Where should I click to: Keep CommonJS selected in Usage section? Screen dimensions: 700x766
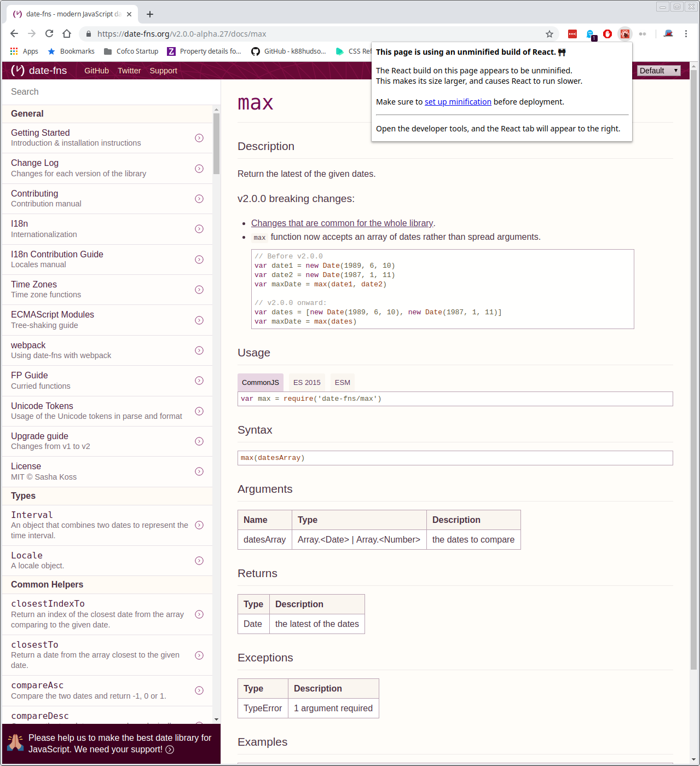[260, 382]
